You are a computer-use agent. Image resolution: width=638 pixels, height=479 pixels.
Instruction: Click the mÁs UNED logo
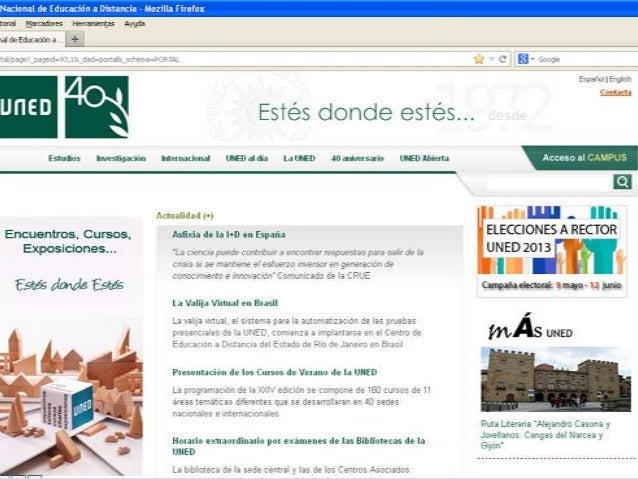530,328
